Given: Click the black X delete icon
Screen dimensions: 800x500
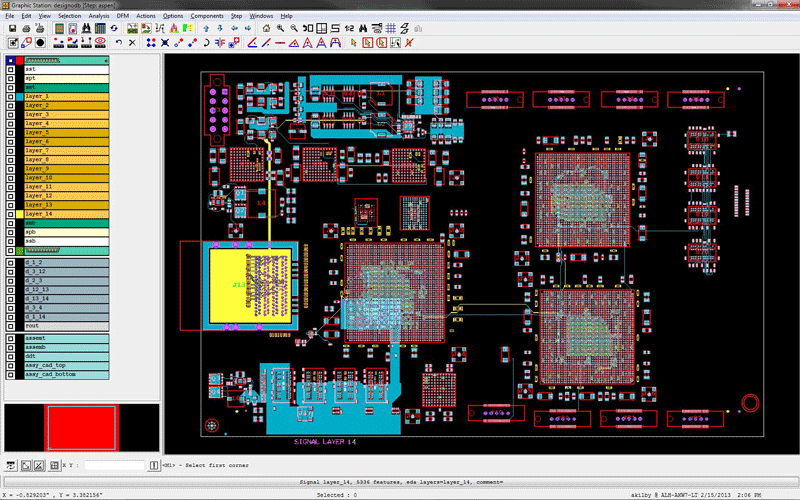Looking at the screenshot, I should (x=132, y=43).
